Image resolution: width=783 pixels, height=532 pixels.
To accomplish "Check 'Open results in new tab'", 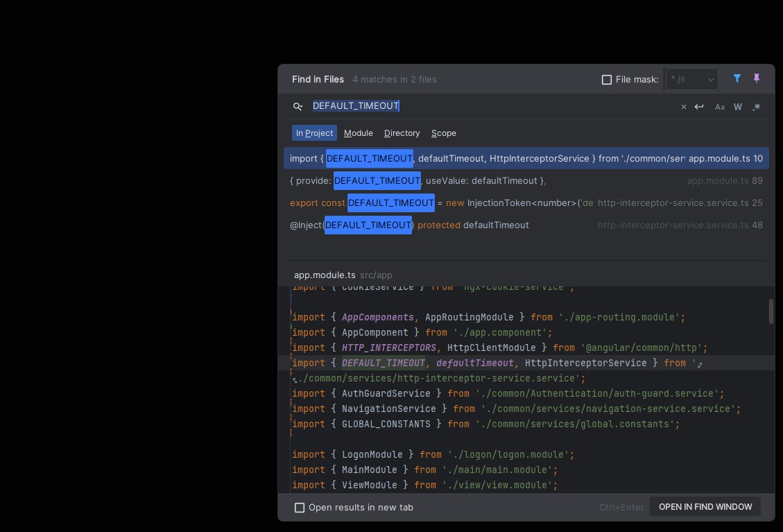I will (x=300, y=507).
